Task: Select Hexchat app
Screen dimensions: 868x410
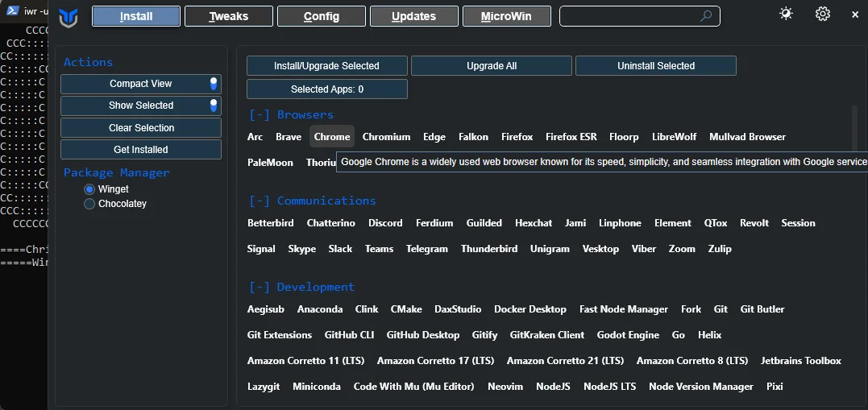Action: click(x=534, y=223)
